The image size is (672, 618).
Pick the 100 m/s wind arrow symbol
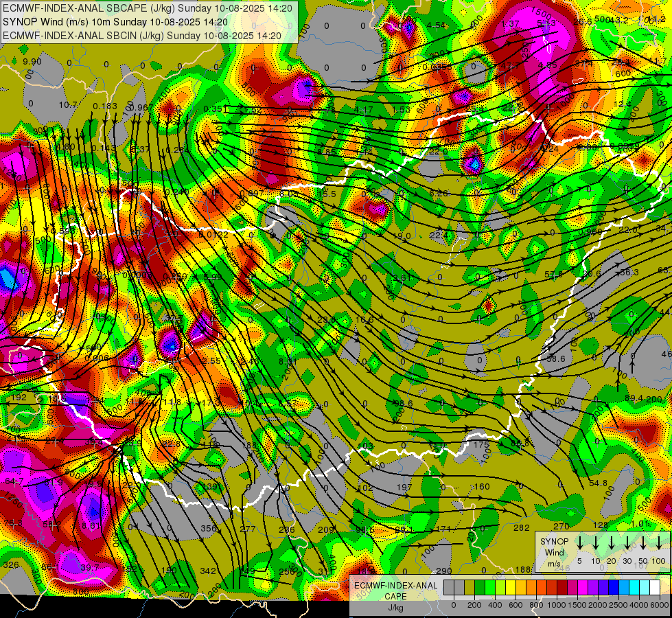click(x=659, y=543)
